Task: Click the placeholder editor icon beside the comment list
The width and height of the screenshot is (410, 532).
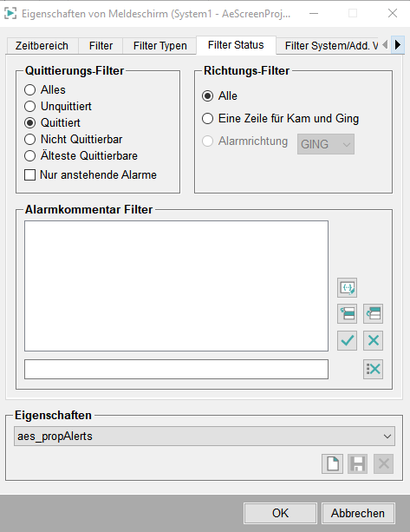Action: 347,287
